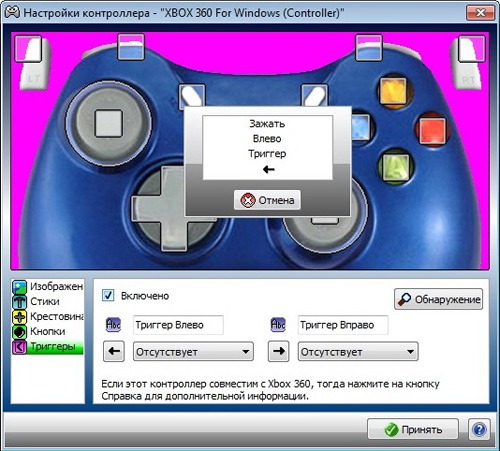Viewport: 500px width, 451px height.
Task: Click the left stick center marker
Action: point(109,123)
